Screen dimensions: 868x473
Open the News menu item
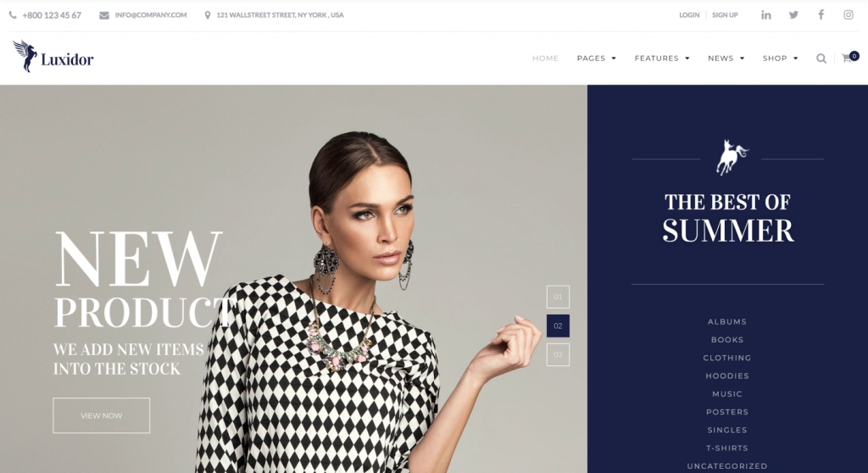[x=726, y=58]
